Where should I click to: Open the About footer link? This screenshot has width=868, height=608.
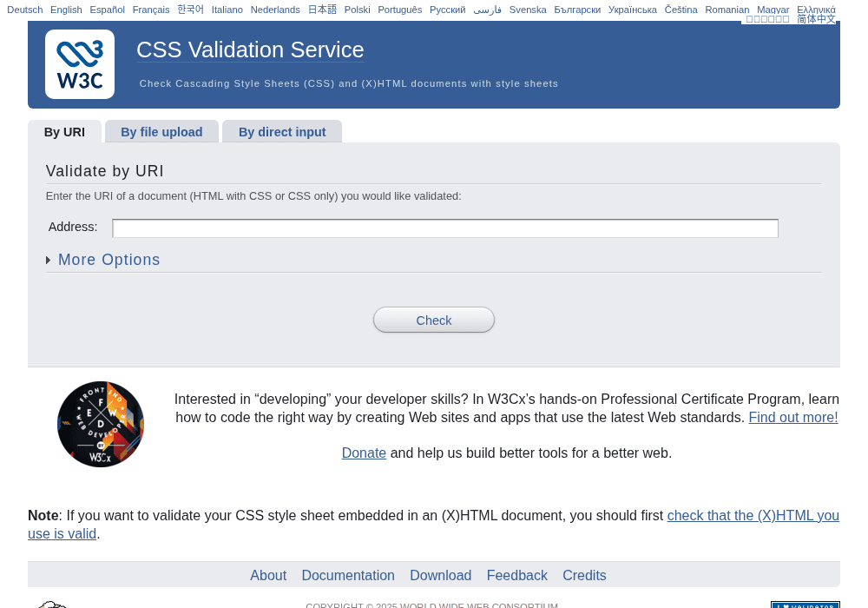268,575
